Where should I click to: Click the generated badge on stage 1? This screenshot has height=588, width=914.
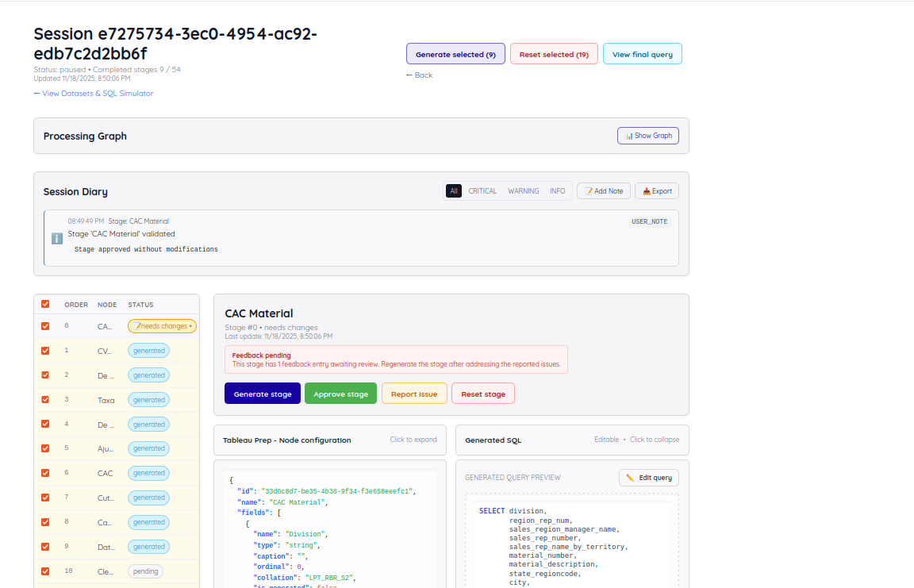click(x=148, y=351)
